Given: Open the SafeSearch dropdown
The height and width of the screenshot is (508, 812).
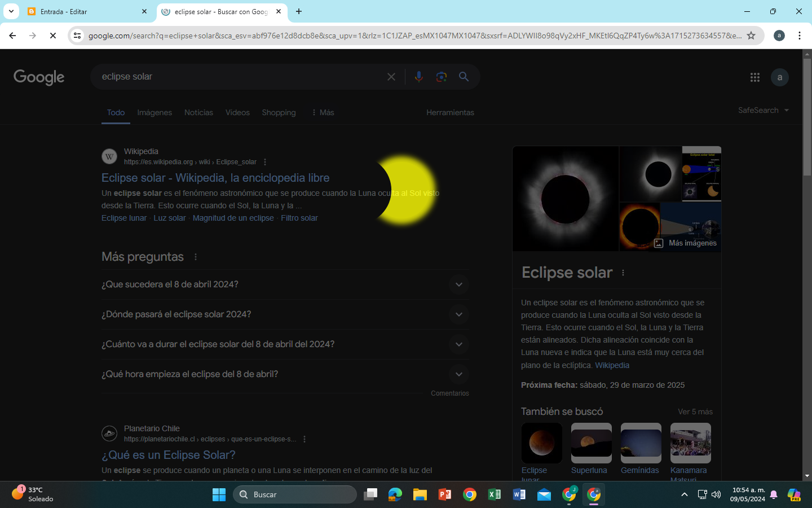Looking at the screenshot, I should 764,110.
